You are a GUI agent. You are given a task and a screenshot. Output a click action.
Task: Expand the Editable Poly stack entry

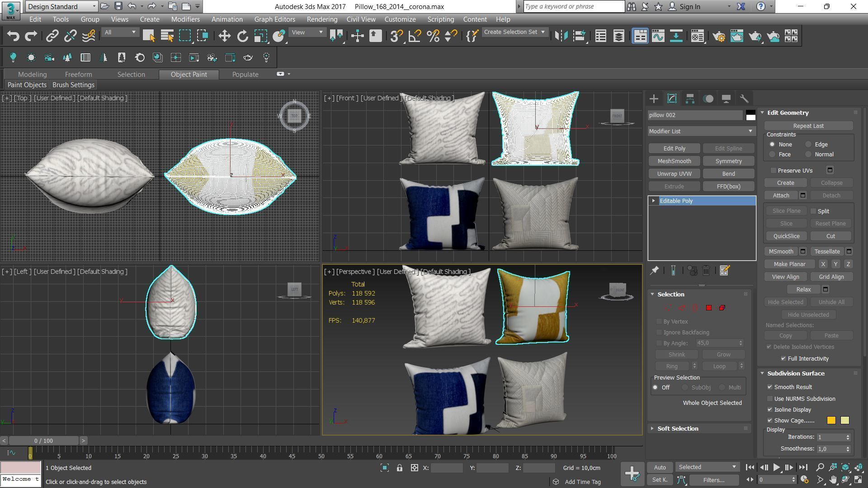coord(653,201)
